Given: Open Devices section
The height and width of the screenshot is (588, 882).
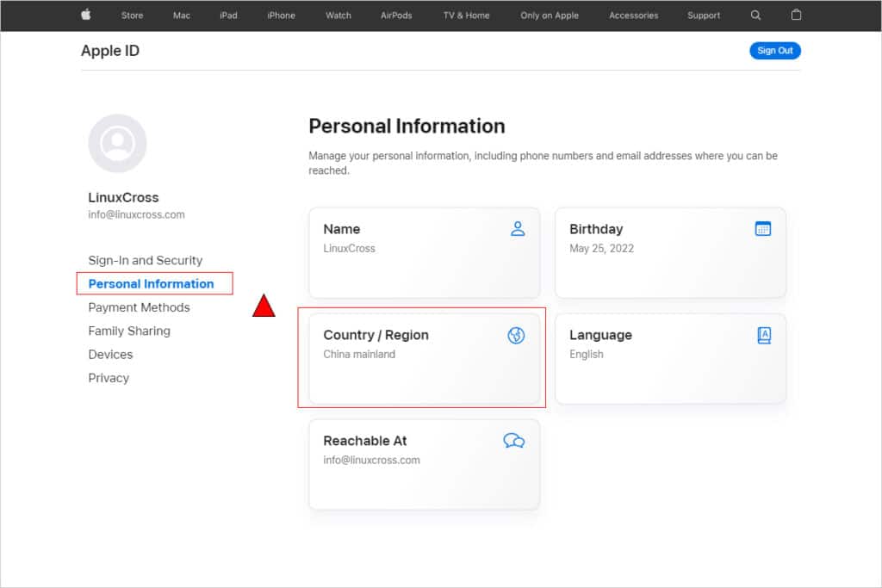Looking at the screenshot, I should [110, 355].
